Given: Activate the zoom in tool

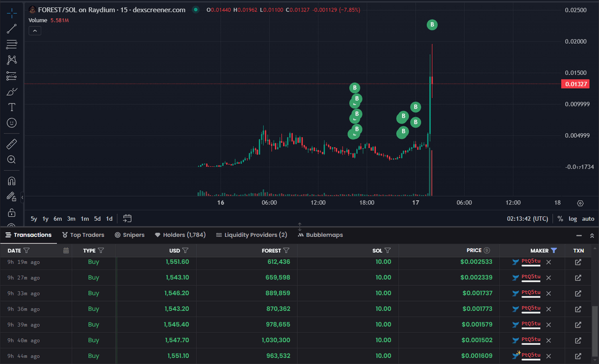Looking at the screenshot, I should (11, 160).
